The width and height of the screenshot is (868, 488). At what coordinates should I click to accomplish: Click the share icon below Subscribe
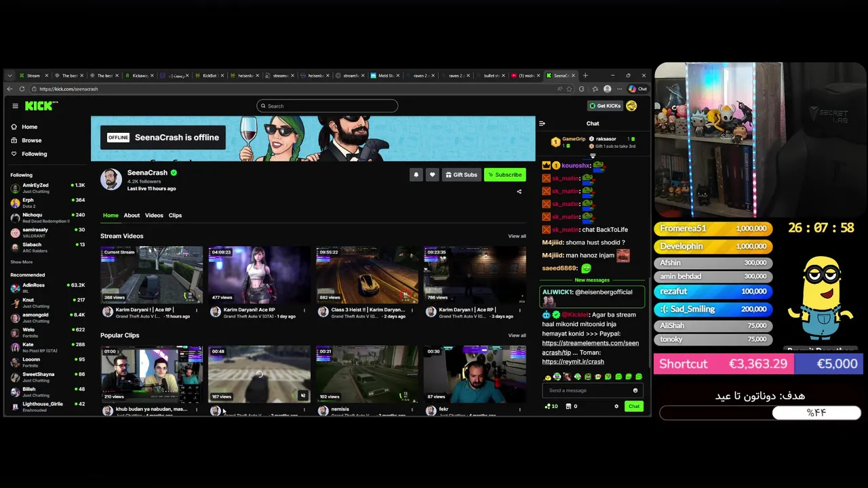(519, 192)
